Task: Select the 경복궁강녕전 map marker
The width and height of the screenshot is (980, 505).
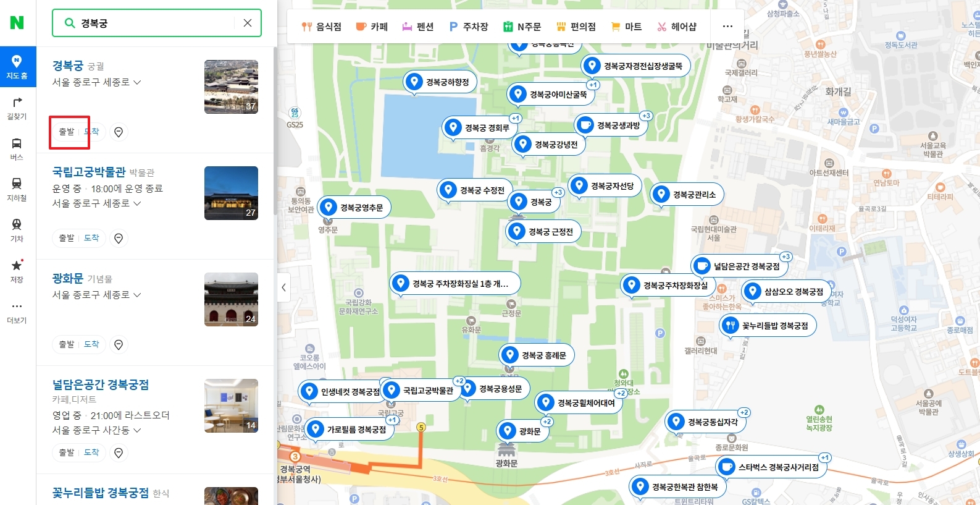Action: 549,144
